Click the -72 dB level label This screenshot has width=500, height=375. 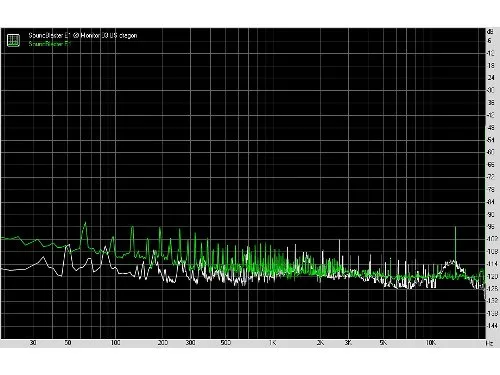click(491, 177)
